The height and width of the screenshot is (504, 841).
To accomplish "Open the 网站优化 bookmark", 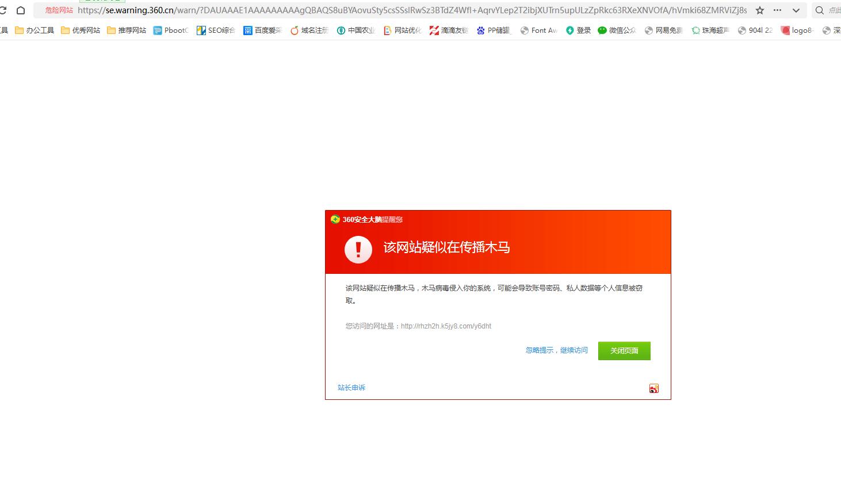I will tap(402, 30).
